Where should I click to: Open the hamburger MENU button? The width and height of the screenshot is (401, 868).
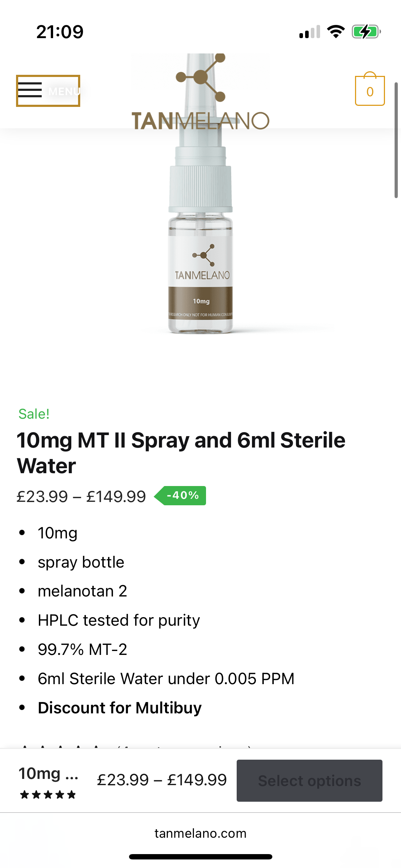point(48,91)
